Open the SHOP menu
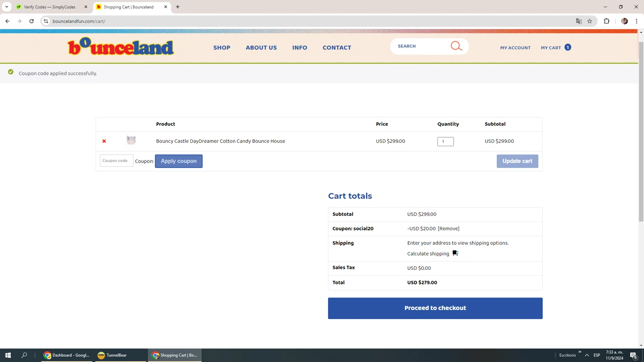 [x=222, y=48]
